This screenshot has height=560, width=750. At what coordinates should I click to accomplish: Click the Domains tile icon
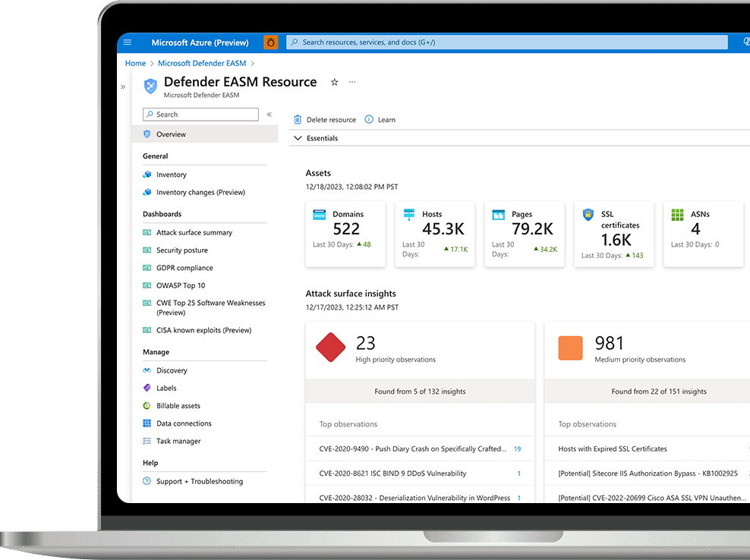[320, 215]
